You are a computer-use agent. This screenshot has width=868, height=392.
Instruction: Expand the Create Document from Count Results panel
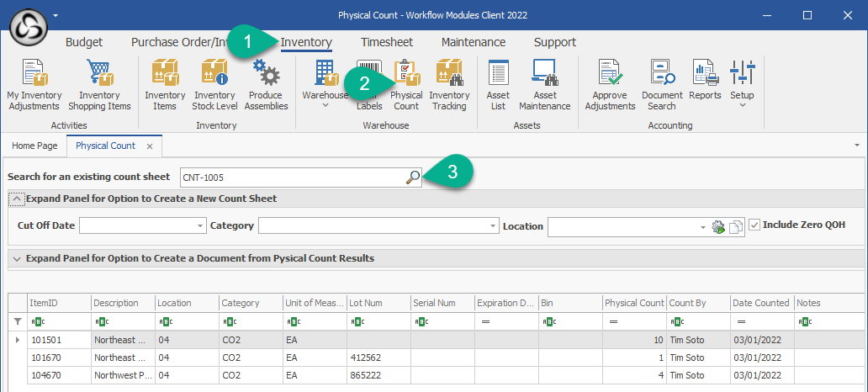[16, 259]
